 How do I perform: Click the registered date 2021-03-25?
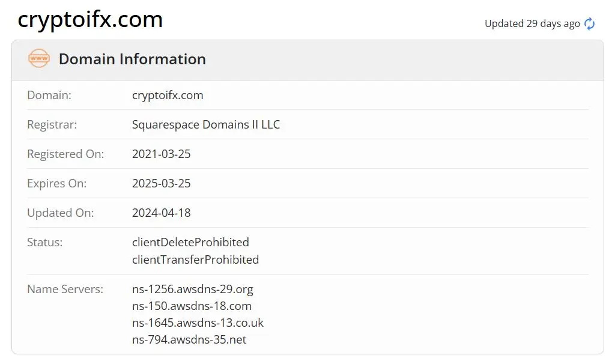coord(161,154)
